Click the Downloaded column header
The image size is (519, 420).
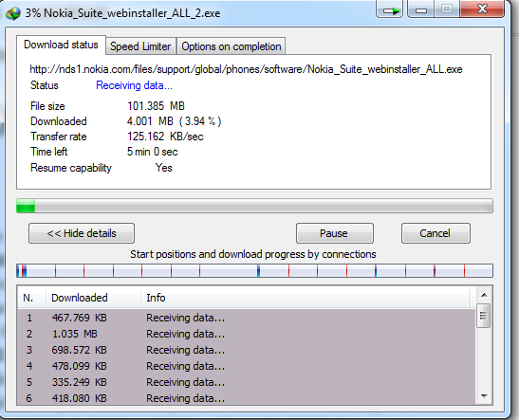click(93, 298)
